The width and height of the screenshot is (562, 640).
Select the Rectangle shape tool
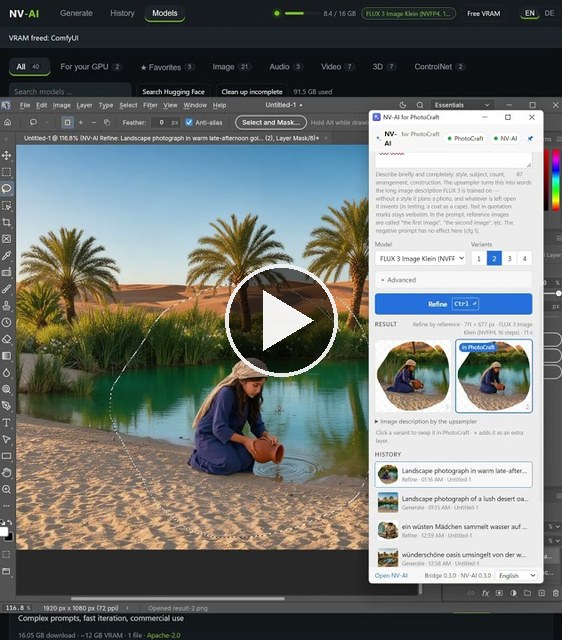pyautogui.click(x=7, y=456)
